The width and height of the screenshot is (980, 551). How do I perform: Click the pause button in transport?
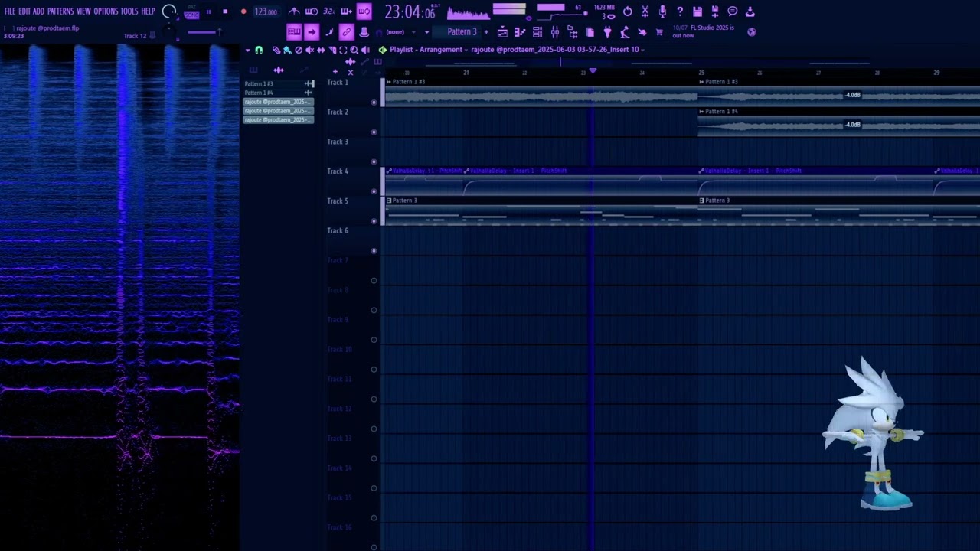[x=208, y=11]
